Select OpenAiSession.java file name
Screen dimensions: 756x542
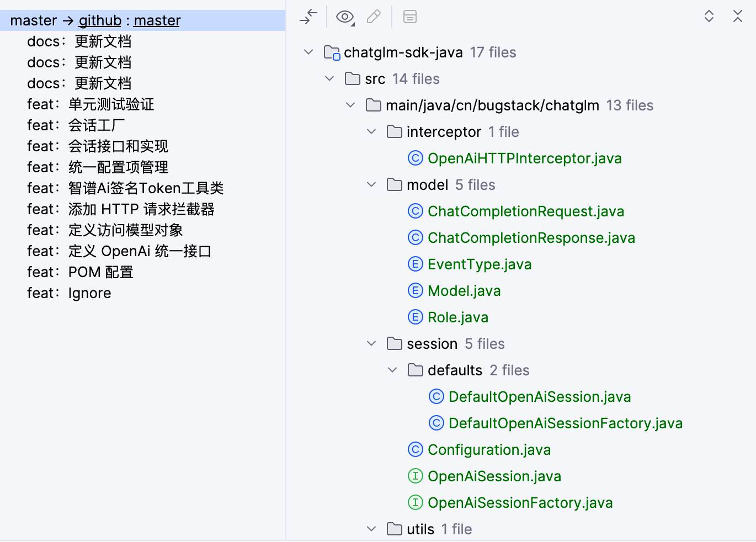click(x=494, y=476)
